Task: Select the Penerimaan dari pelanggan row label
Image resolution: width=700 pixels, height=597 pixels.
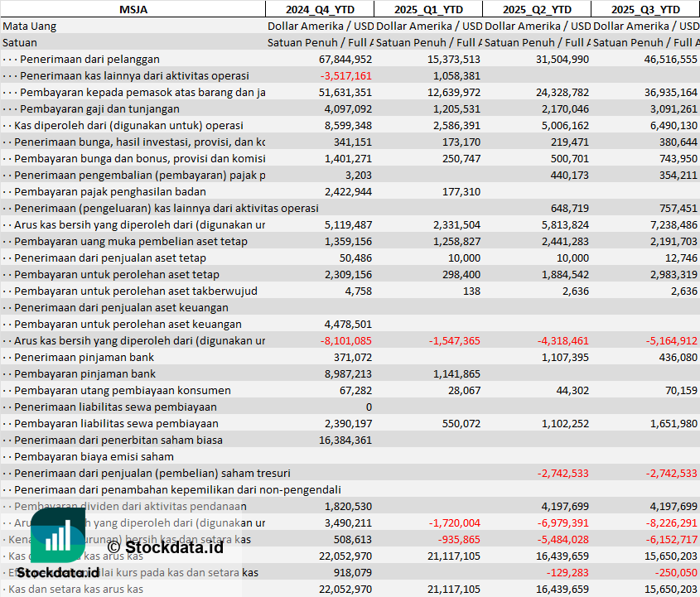Action: pyautogui.click(x=89, y=59)
